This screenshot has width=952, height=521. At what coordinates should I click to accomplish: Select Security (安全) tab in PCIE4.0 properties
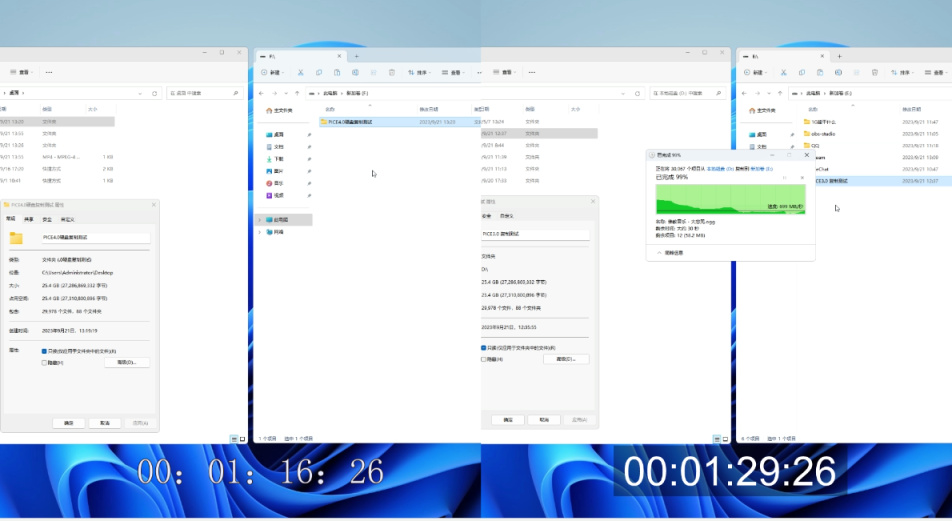pos(47,219)
